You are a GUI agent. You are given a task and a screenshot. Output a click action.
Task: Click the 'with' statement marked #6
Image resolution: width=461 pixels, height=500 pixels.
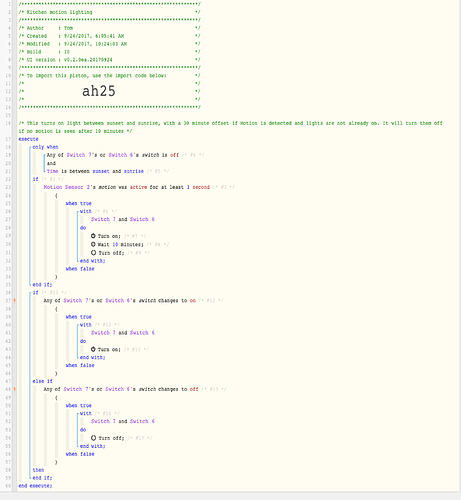pyautogui.click(x=86, y=211)
